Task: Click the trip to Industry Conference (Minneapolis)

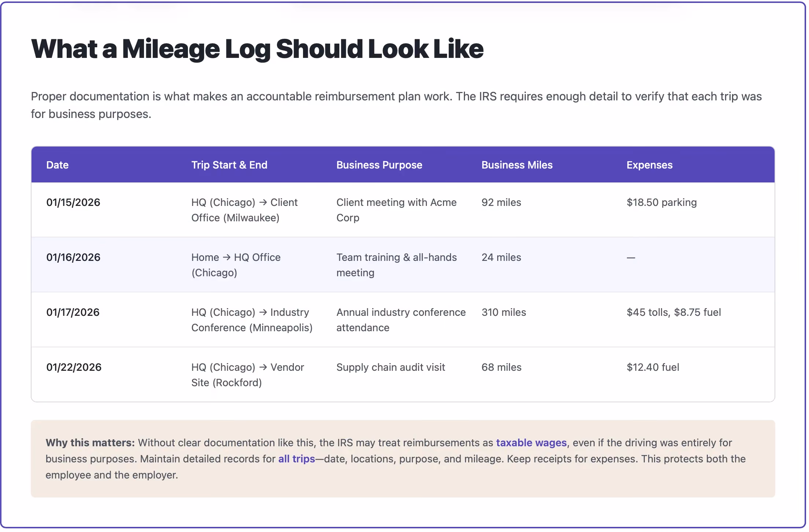Action: click(x=252, y=320)
